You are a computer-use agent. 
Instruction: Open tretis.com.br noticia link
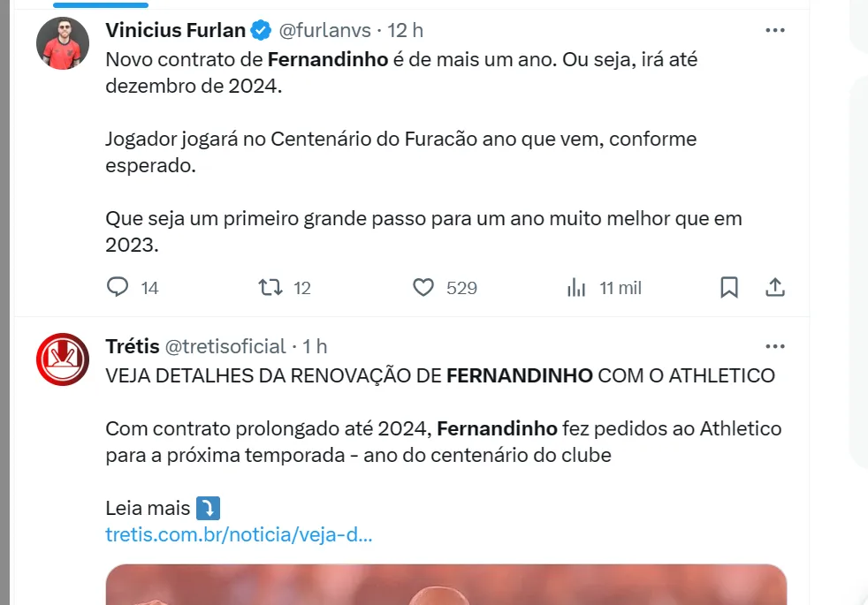tap(239, 534)
